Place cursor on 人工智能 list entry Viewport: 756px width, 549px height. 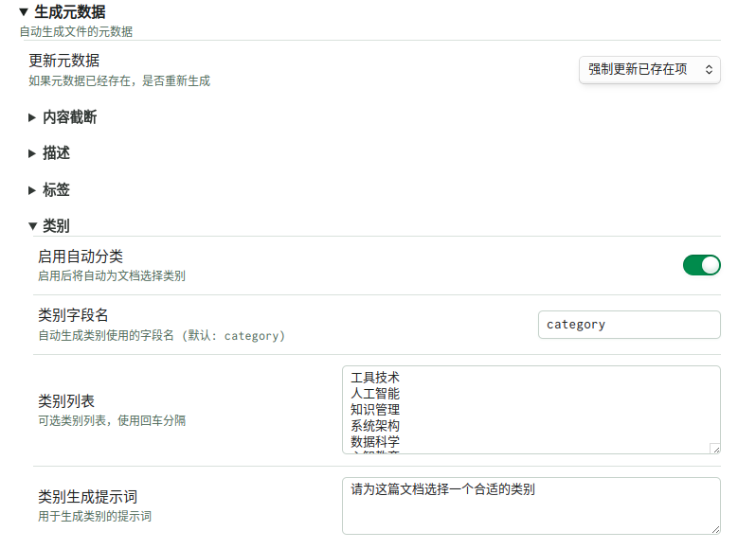tap(375, 394)
